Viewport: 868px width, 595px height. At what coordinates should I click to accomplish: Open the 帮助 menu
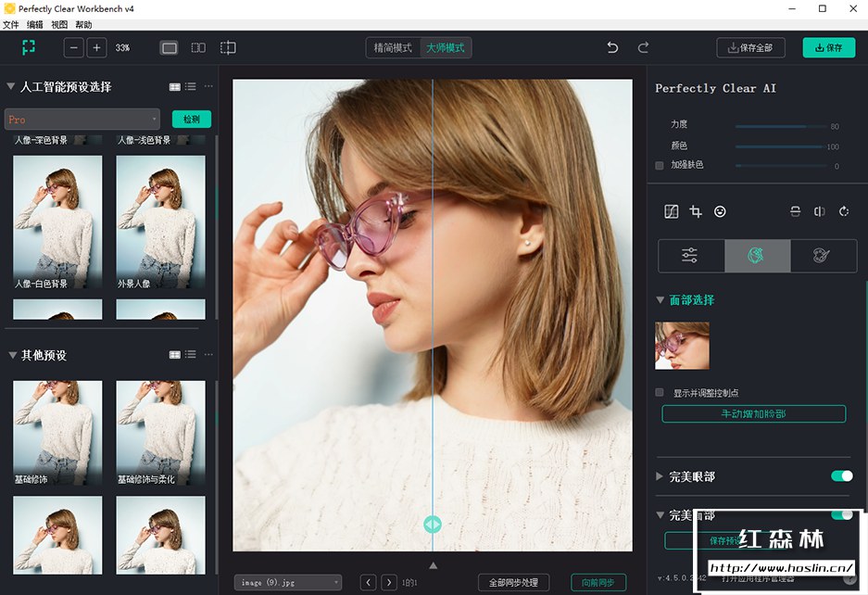83,24
